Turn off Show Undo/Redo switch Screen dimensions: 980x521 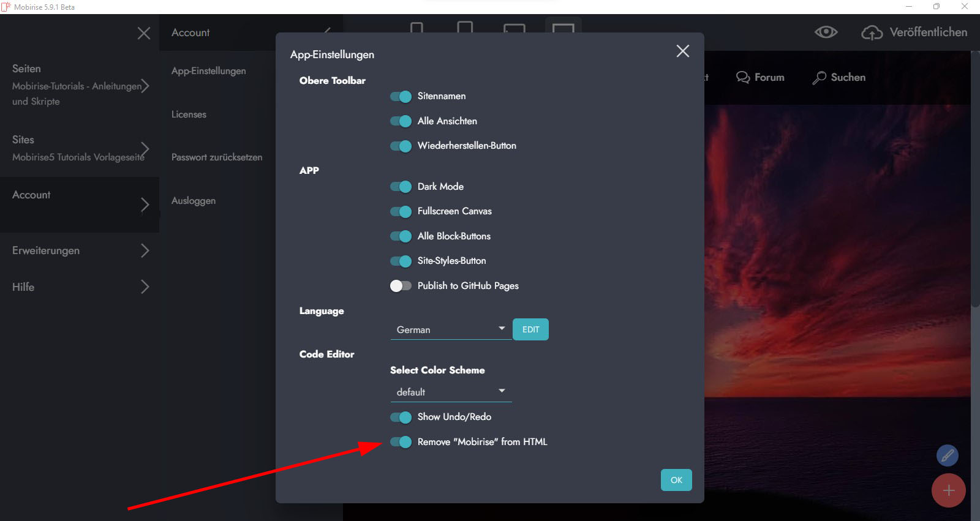point(401,418)
